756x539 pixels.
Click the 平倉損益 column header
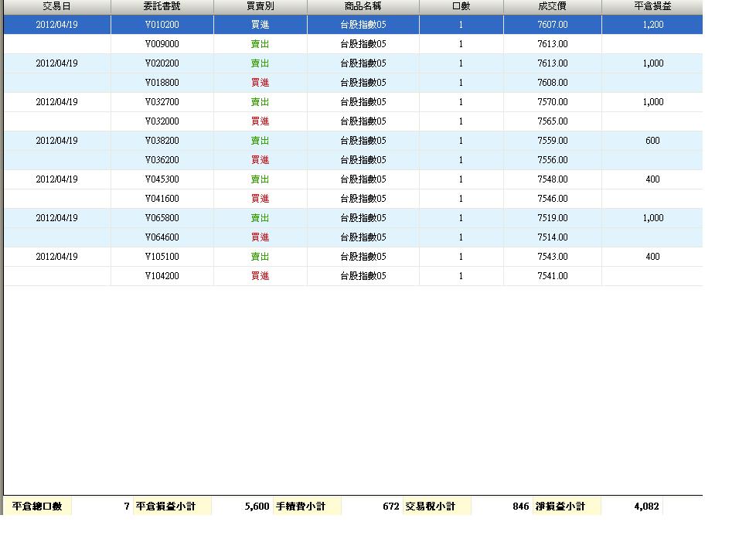point(653,6)
